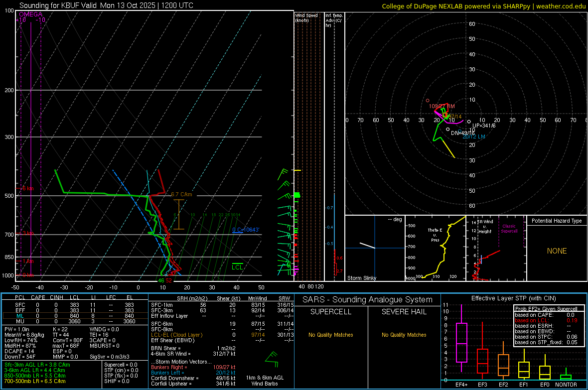The width and height of the screenshot is (588, 390).
Task: Click the College of DuPage NEXLAB credit text
Action: click(483, 6)
